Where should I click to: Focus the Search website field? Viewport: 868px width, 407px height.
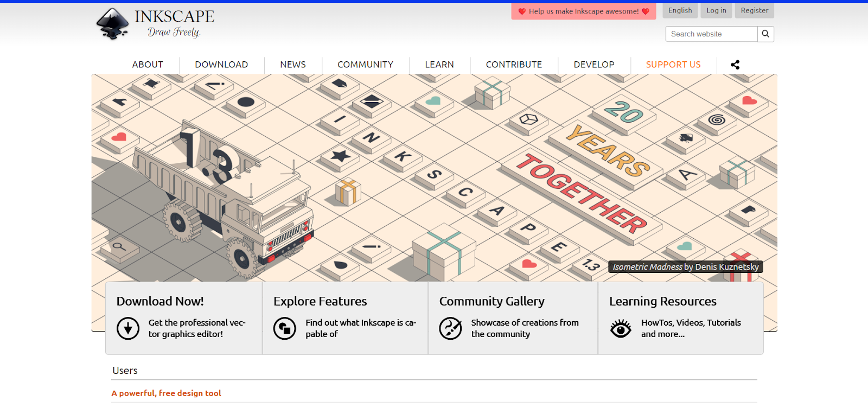(711, 34)
